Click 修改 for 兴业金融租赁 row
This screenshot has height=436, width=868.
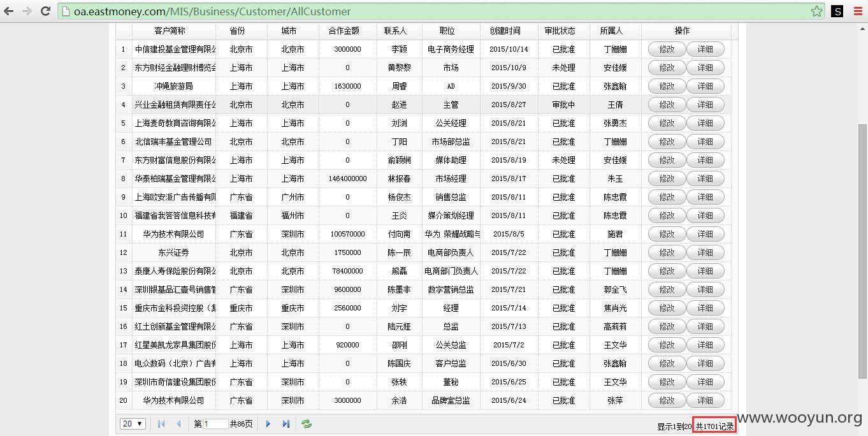[667, 105]
